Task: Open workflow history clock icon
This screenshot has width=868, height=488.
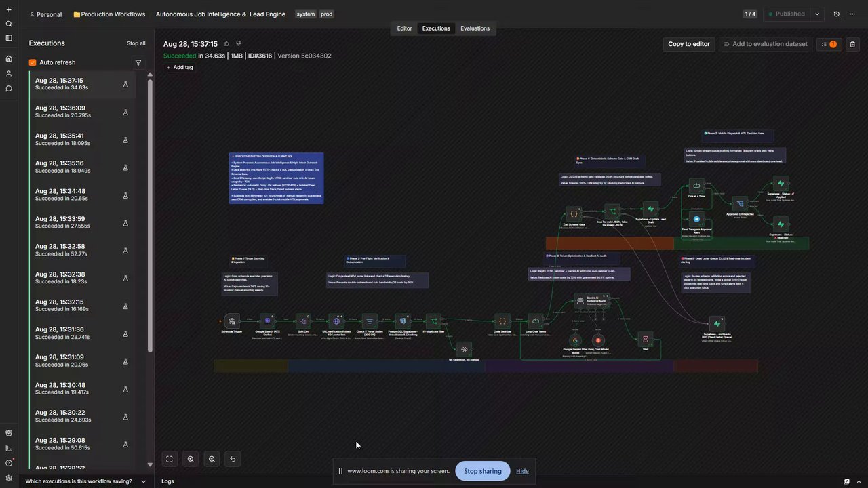Action: (x=836, y=14)
